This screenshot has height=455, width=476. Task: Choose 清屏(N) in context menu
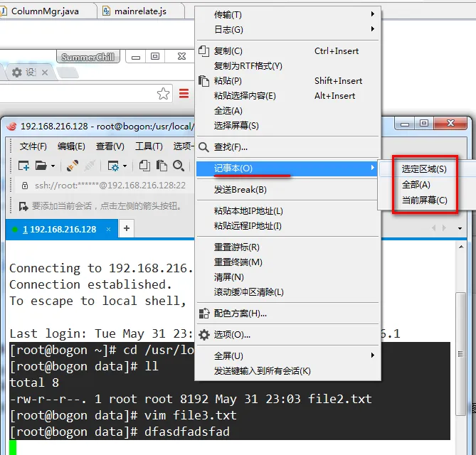point(287,277)
